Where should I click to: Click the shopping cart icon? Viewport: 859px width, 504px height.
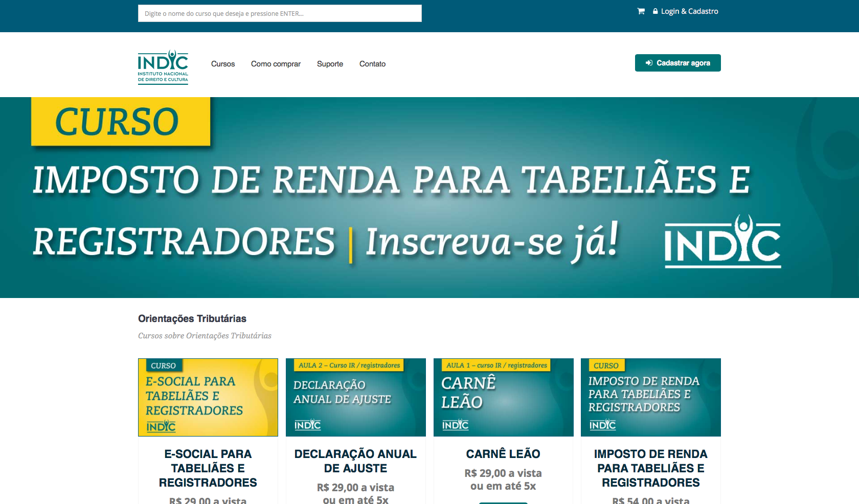(x=641, y=11)
